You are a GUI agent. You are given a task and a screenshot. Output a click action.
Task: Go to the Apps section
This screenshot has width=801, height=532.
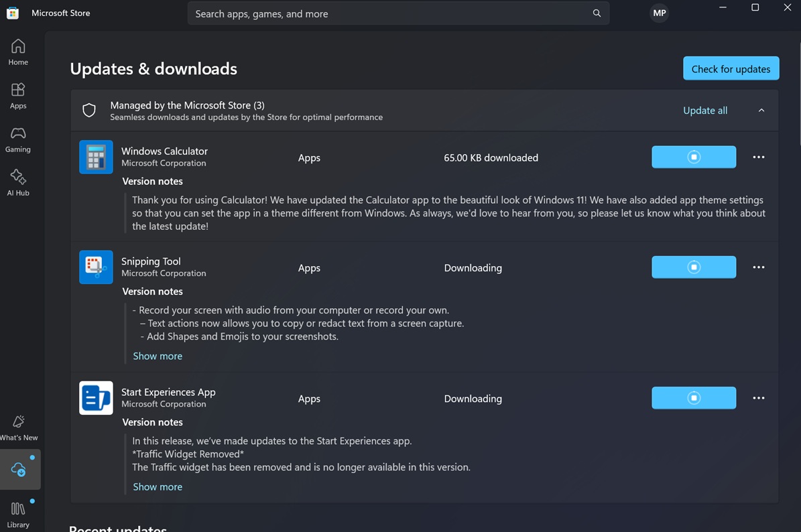click(18, 96)
